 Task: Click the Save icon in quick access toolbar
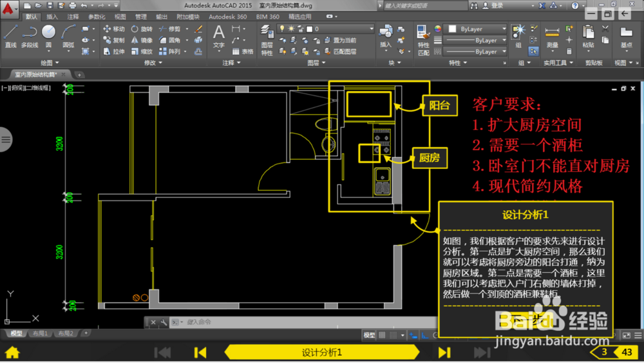point(50,5)
